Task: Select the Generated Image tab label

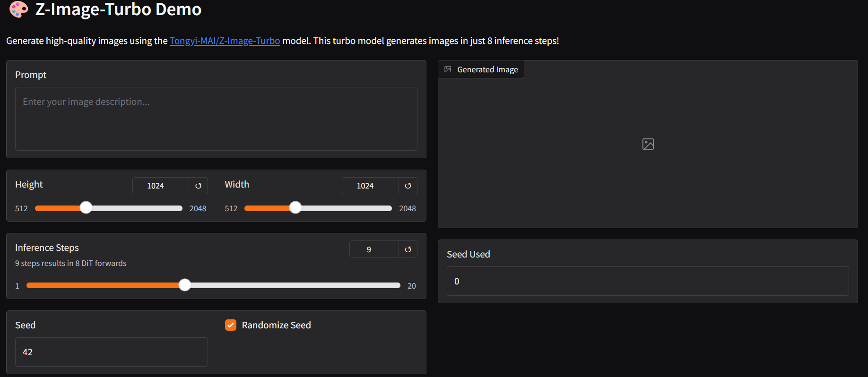Action: [x=487, y=69]
